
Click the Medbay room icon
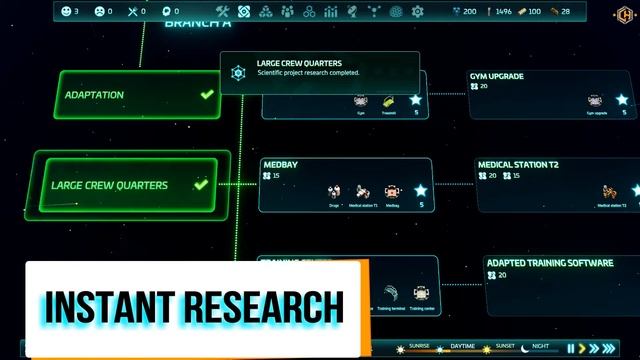pyautogui.click(x=392, y=191)
